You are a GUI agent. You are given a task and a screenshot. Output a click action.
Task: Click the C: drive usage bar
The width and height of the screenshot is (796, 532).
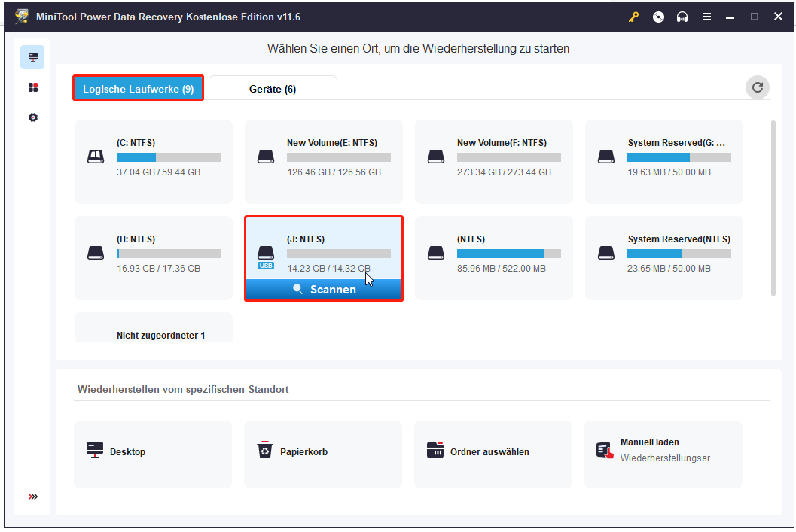pyautogui.click(x=169, y=157)
